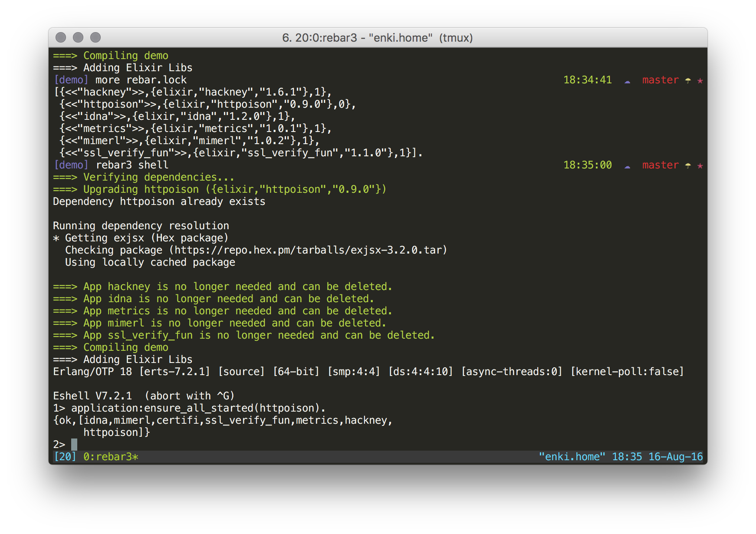Image resolution: width=756 pixels, height=534 pixels.
Task: Click the minimize window button
Action: tap(78, 37)
